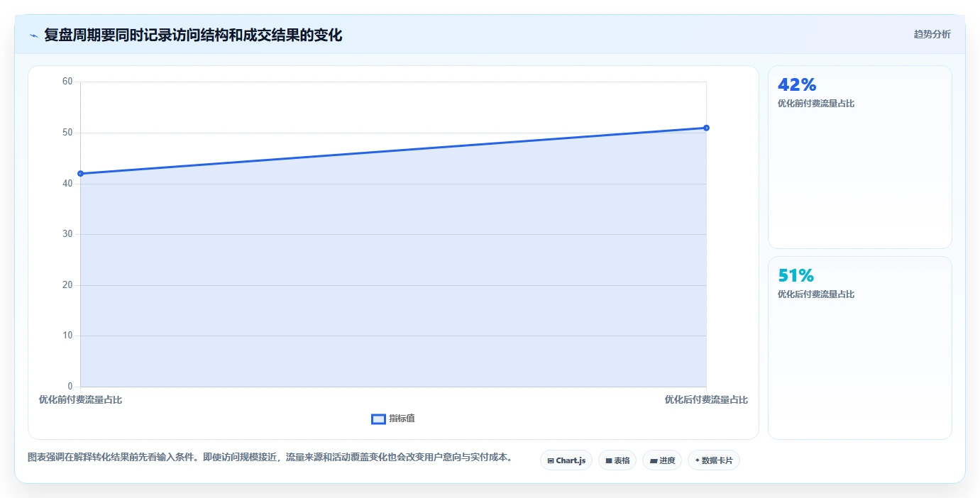Click the y-axis tick label 30
Screen dimensions: 980x498
coord(67,234)
